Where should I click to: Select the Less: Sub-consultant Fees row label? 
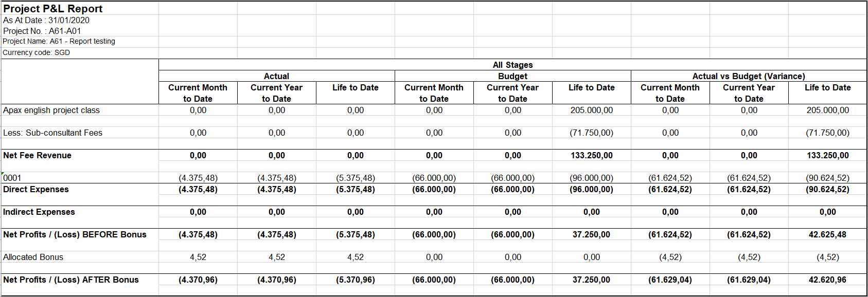pyautogui.click(x=53, y=133)
